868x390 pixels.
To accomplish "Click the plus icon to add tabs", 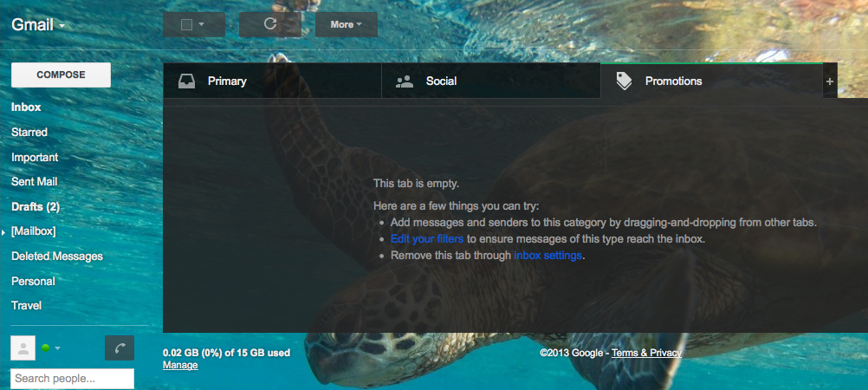I will pos(829,81).
